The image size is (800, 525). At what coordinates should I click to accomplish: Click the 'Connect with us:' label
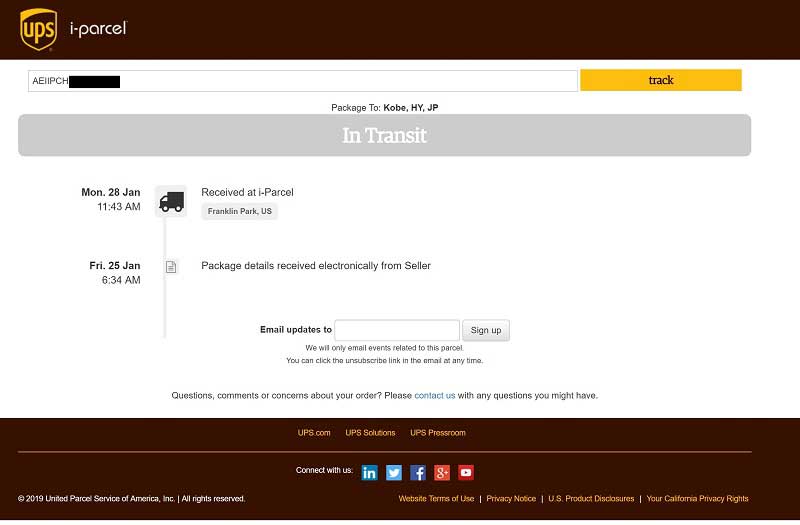click(x=324, y=470)
